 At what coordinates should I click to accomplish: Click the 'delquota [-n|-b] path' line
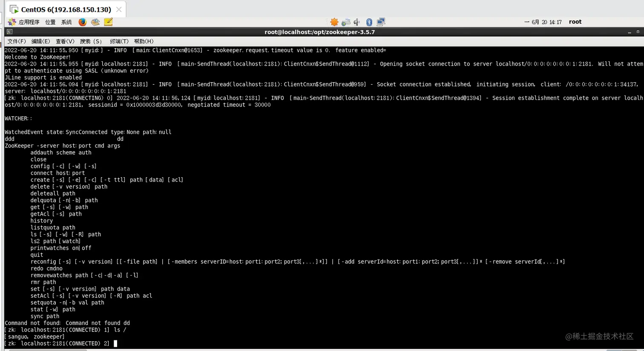[x=64, y=200]
